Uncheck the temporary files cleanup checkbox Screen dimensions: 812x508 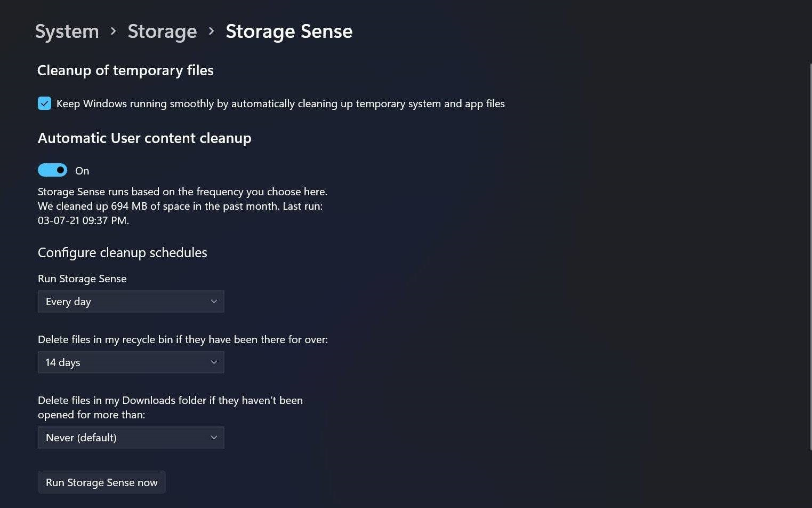(44, 104)
